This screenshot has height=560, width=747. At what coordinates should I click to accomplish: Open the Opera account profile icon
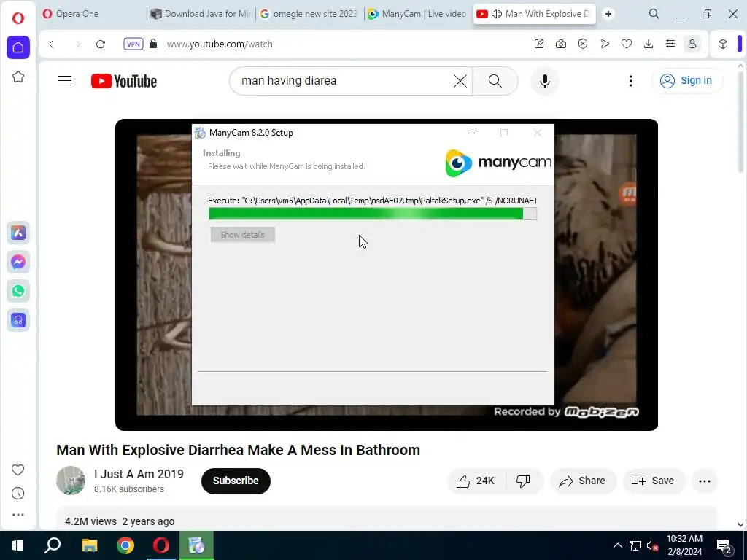(692, 44)
